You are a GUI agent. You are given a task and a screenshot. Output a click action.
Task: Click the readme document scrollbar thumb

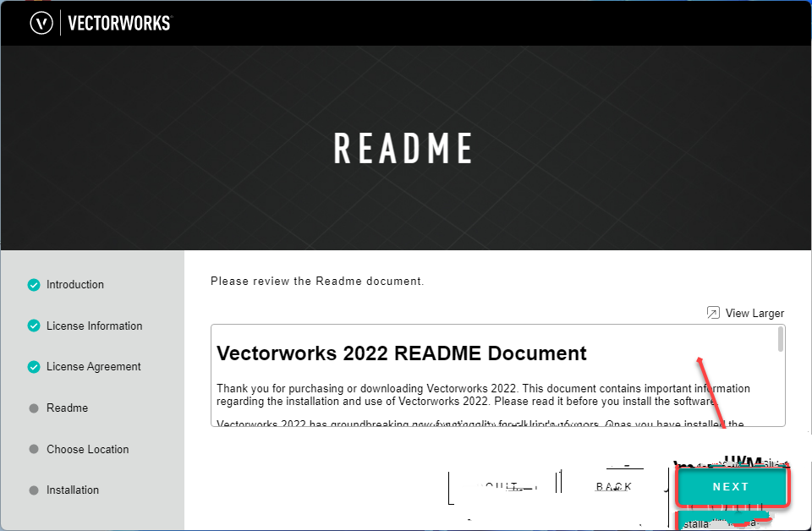[x=781, y=340]
